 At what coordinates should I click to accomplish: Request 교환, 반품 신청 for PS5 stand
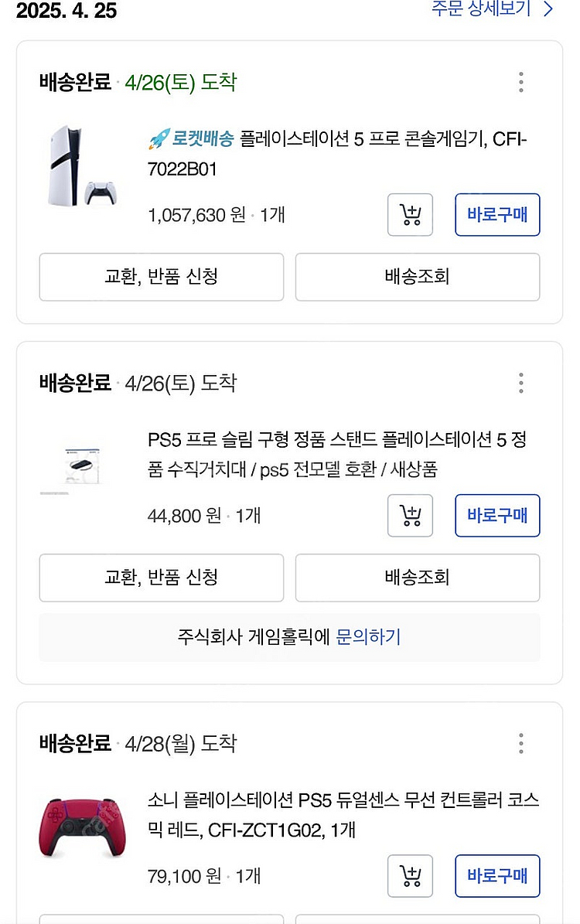(x=161, y=577)
